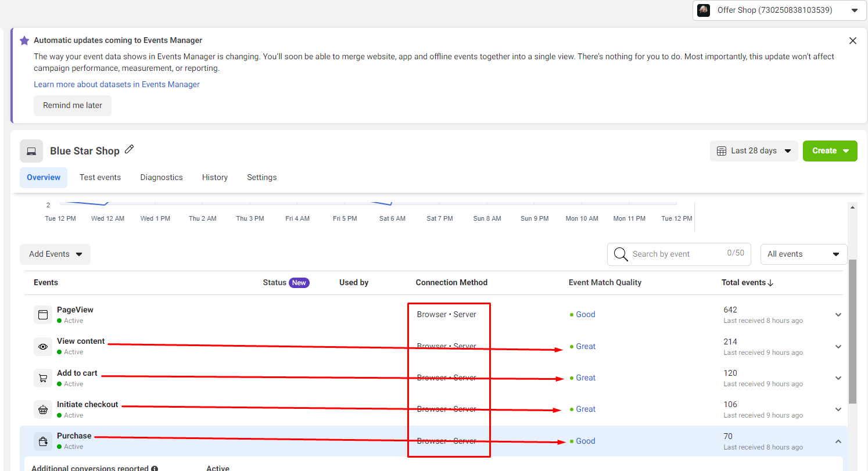
Task: Open the All events filter dropdown
Action: 804,254
